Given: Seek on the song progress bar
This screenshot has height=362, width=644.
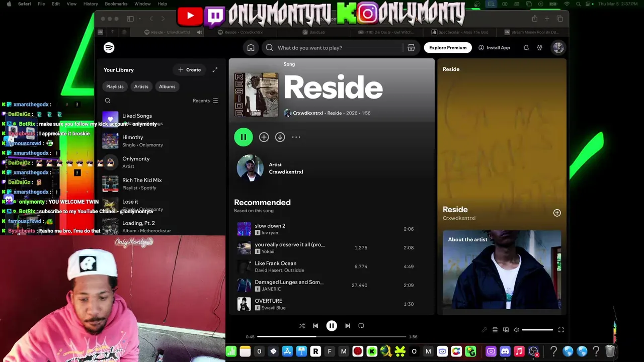Looking at the screenshot, I should (x=332, y=336).
